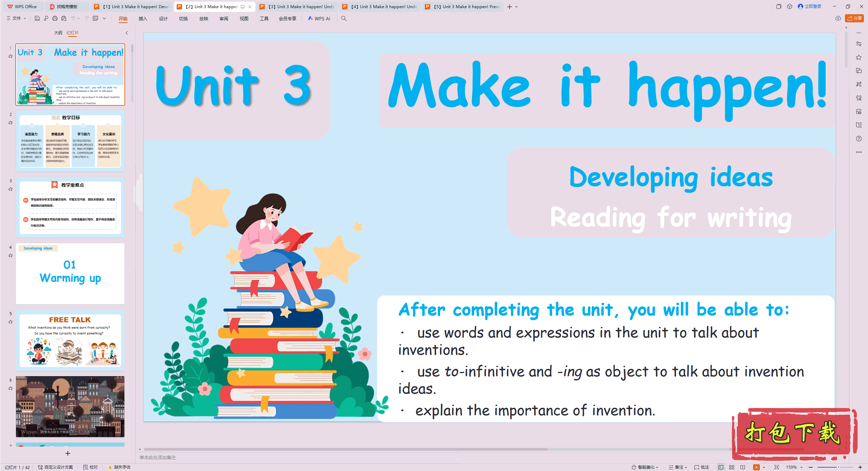868x471 pixels.
Task: Open Print Preview icon
Action: click(64, 18)
